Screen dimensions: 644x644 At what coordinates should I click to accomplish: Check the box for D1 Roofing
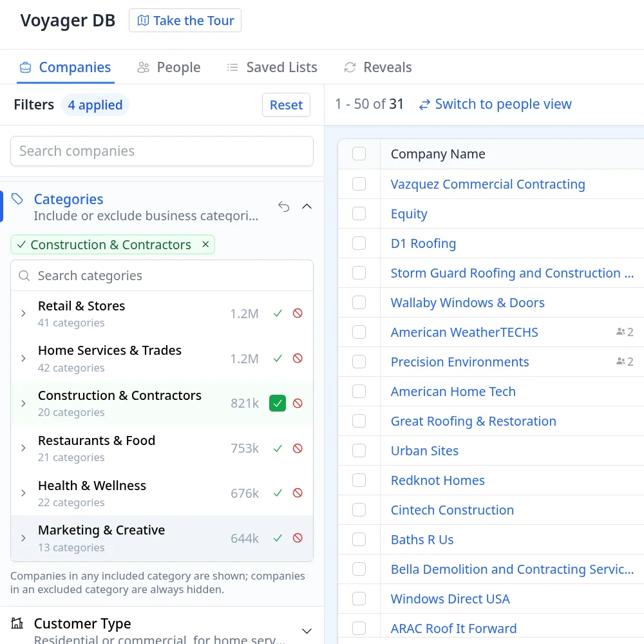(359, 243)
